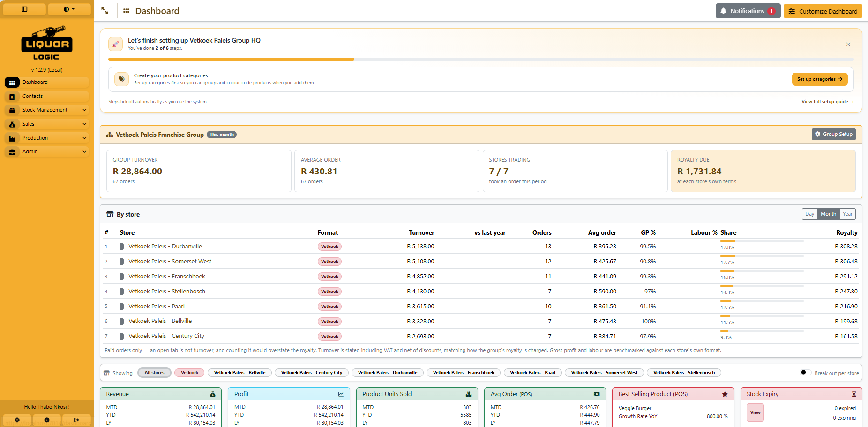The image size is (868, 427).
Task: Click the Dashboard grid icon in header
Action: pyautogui.click(x=126, y=11)
